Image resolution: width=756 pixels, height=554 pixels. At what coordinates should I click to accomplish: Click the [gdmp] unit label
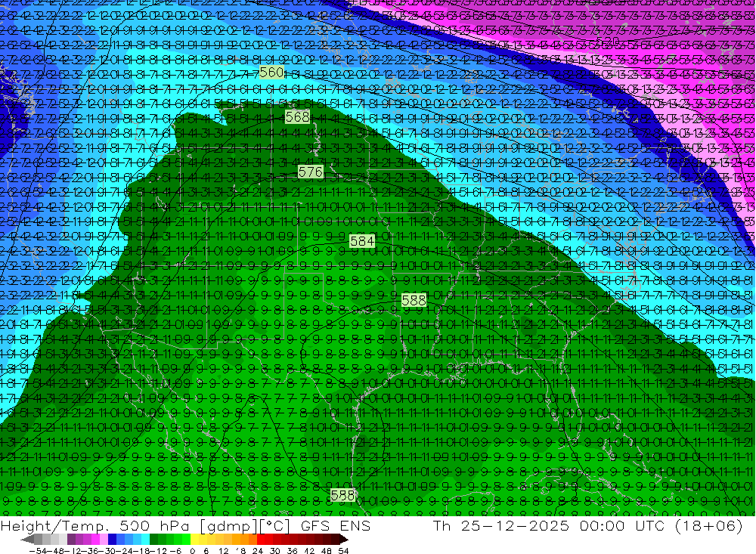[x=218, y=526]
